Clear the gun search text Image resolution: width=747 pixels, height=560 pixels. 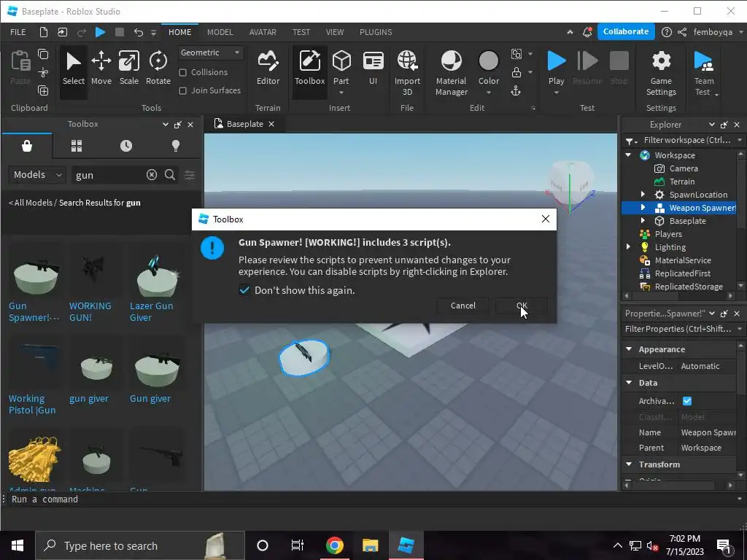click(x=152, y=175)
